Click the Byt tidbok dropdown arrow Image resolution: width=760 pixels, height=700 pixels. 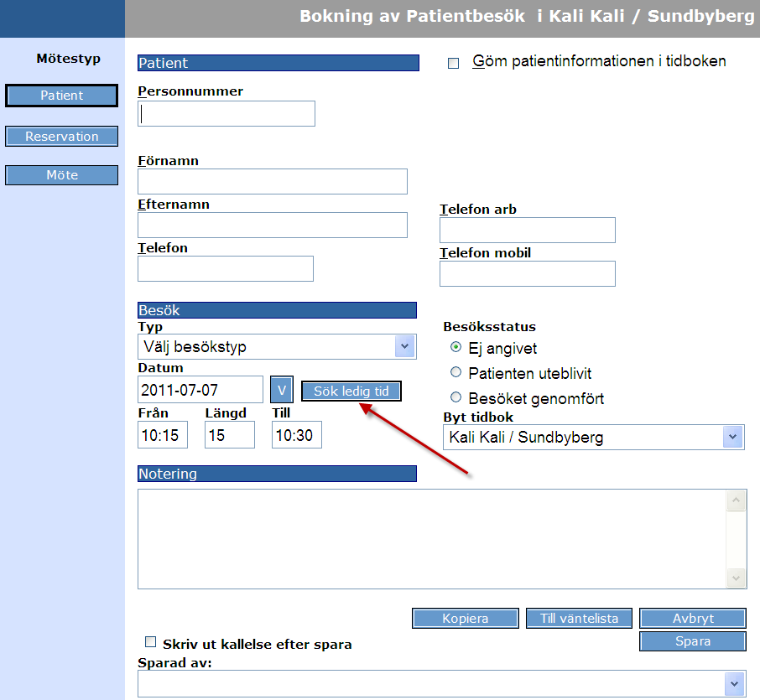point(733,437)
